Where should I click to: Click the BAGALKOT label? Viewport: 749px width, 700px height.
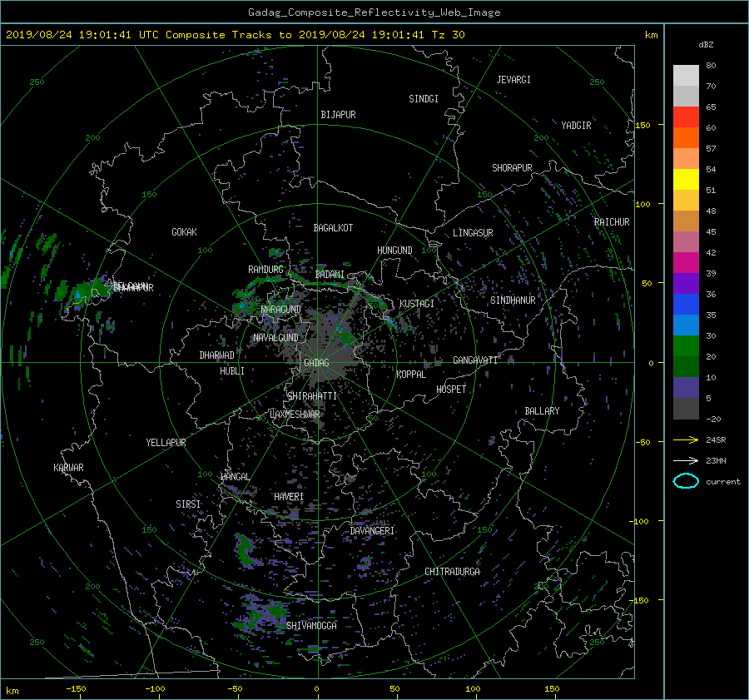click(x=333, y=228)
